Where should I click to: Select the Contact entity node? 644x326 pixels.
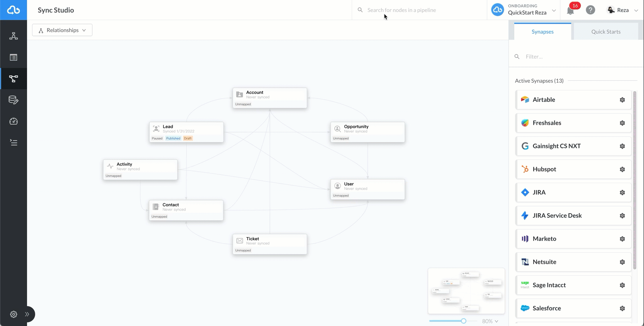[186, 211]
